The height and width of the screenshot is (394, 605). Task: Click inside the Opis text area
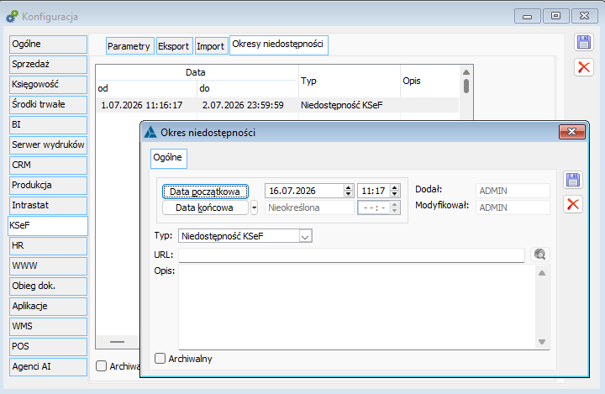[357, 307]
